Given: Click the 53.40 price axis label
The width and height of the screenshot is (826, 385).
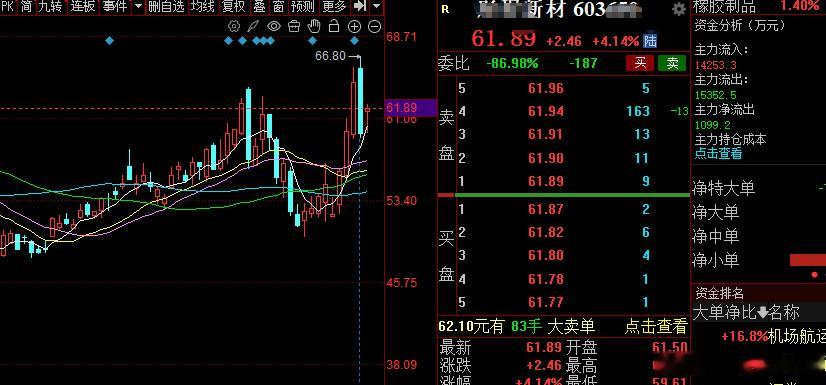Looking at the screenshot, I should point(401,201).
